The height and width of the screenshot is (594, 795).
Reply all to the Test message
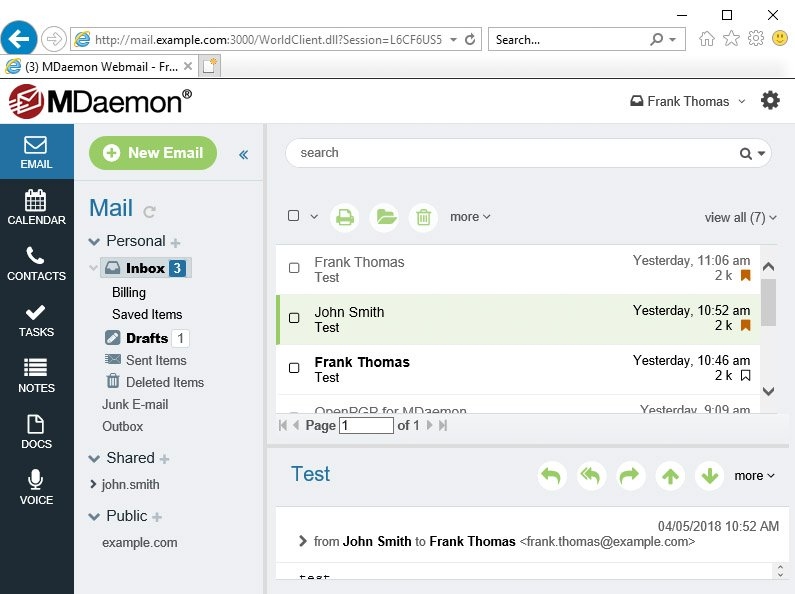[591, 476]
